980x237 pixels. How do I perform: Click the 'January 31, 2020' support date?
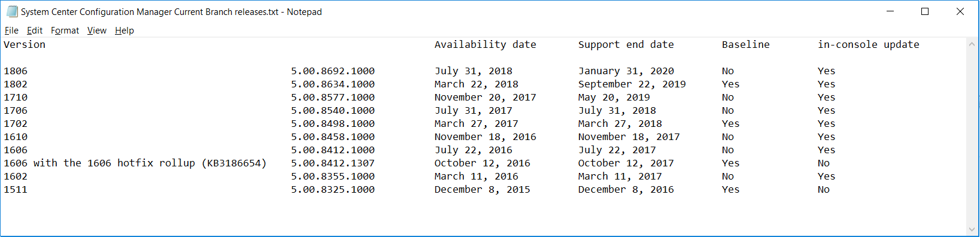click(626, 71)
